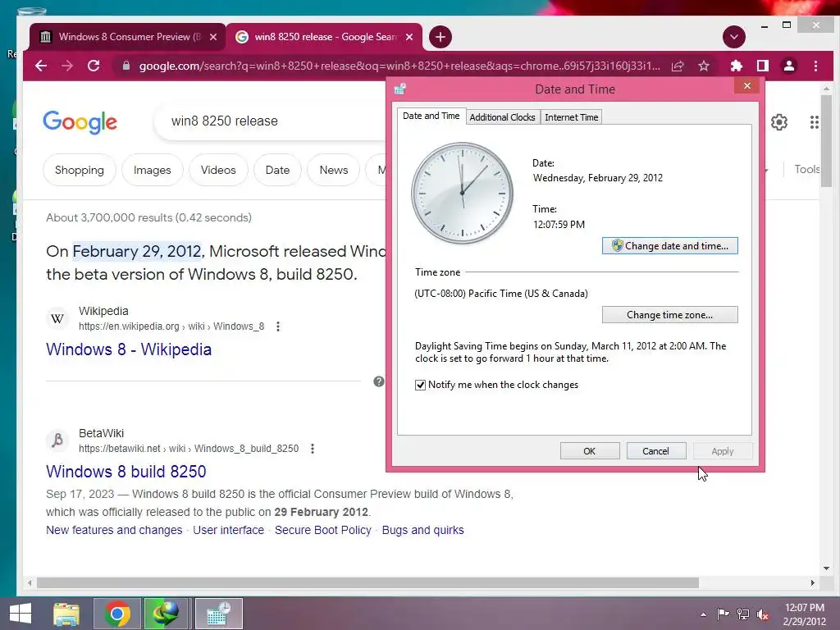Reload the Google search page
The height and width of the screenshot is (630, 840).
(94, 66)
